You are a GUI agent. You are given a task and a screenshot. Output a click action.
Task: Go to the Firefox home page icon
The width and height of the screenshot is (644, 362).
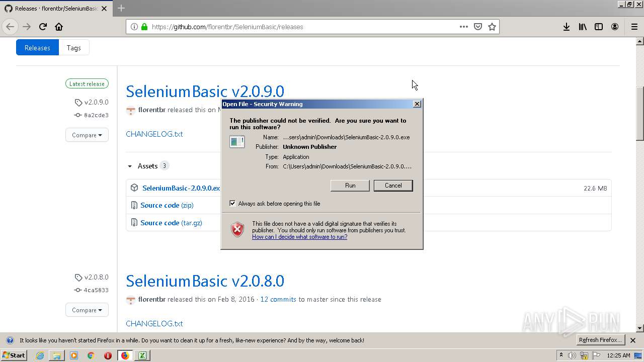pyautogui.click(x=59, y=27)
